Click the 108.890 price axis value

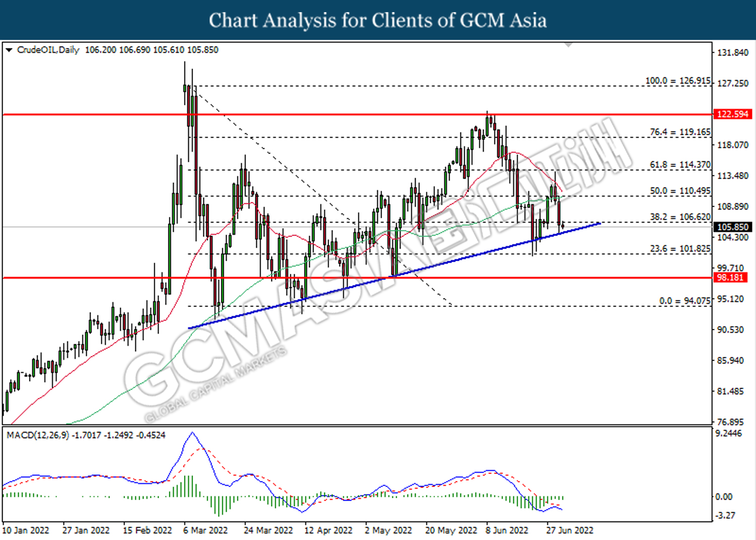coord(733,206)
